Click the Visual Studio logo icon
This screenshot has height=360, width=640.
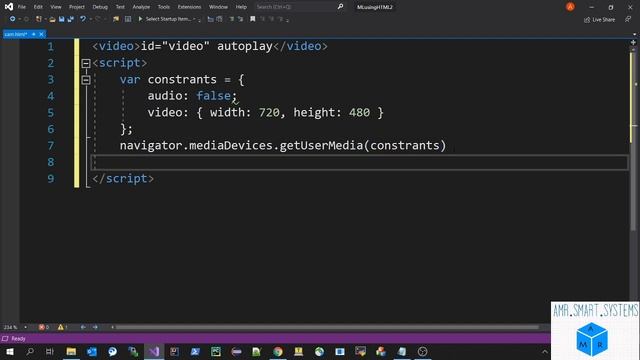[9, 7]
